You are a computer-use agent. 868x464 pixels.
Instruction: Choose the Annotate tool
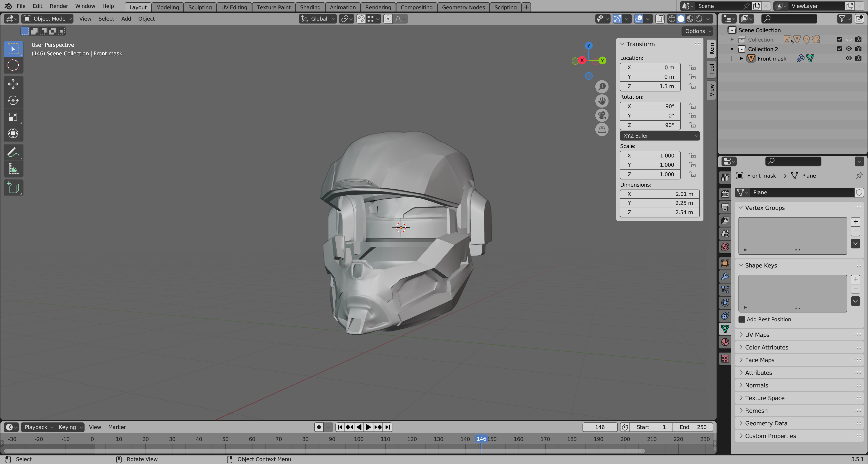click(x=13, y=152)
